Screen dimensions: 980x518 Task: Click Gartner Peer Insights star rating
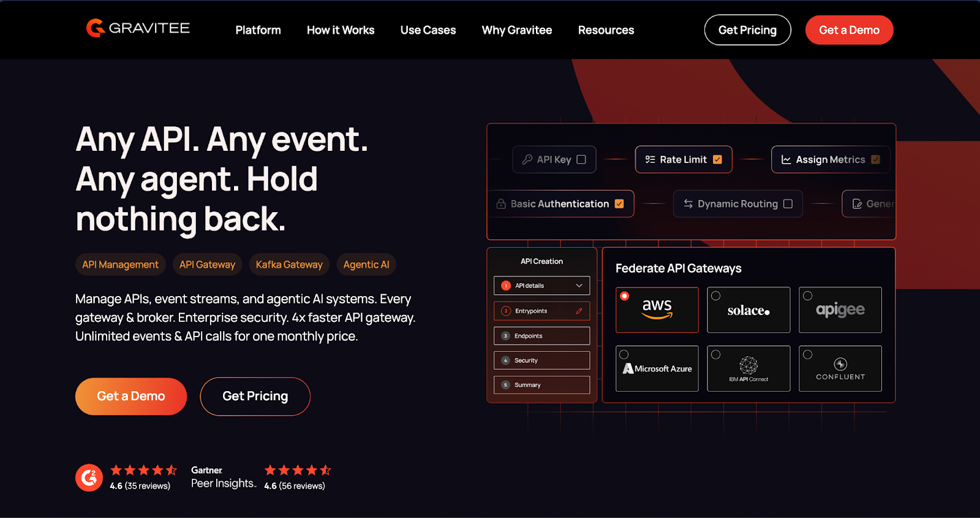click(298, 470)
